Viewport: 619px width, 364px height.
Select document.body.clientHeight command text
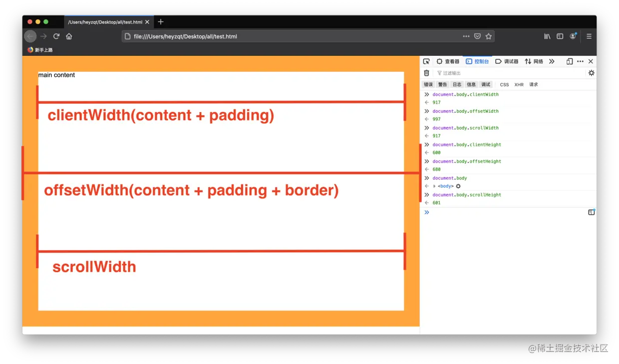(x=467, y=145)
